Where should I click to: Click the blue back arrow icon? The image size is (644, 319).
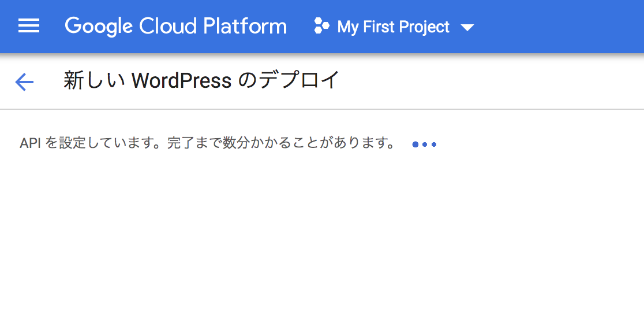point(24,82)
